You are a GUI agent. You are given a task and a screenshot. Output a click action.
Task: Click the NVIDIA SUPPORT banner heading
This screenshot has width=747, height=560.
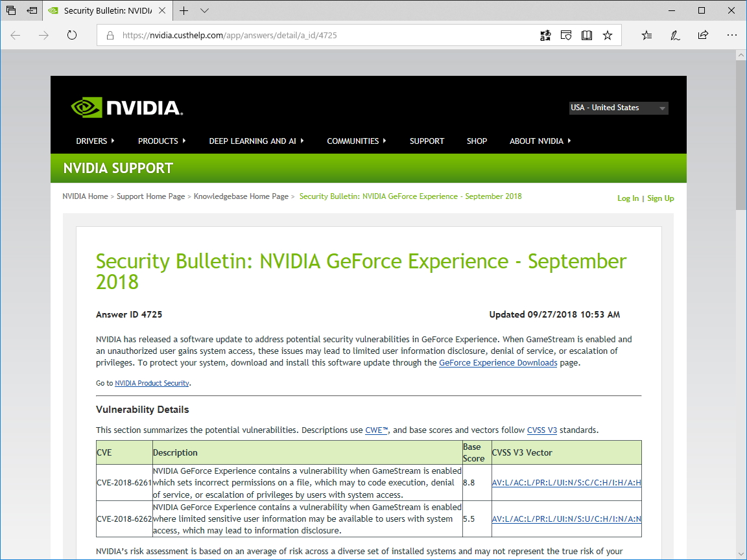[117, 168]
